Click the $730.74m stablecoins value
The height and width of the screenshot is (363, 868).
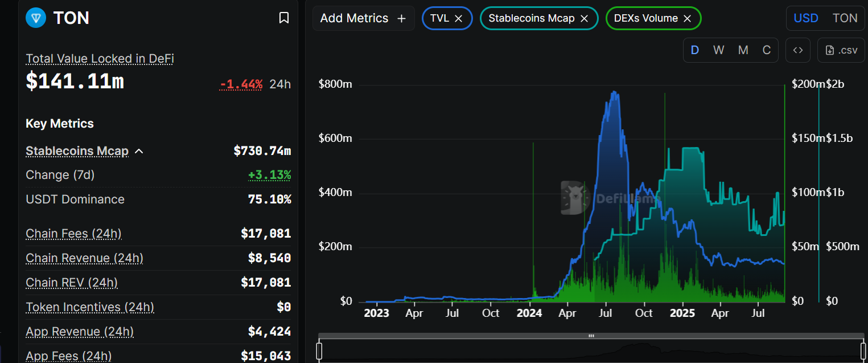[262, 151]
